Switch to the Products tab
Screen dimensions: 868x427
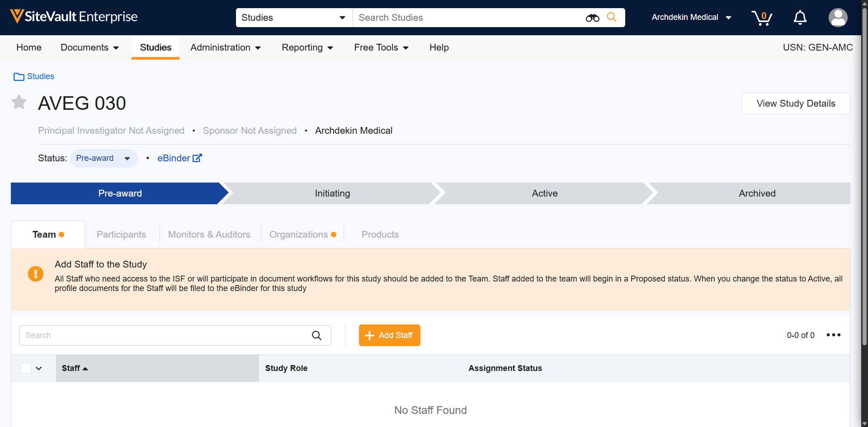coord(380,235)
